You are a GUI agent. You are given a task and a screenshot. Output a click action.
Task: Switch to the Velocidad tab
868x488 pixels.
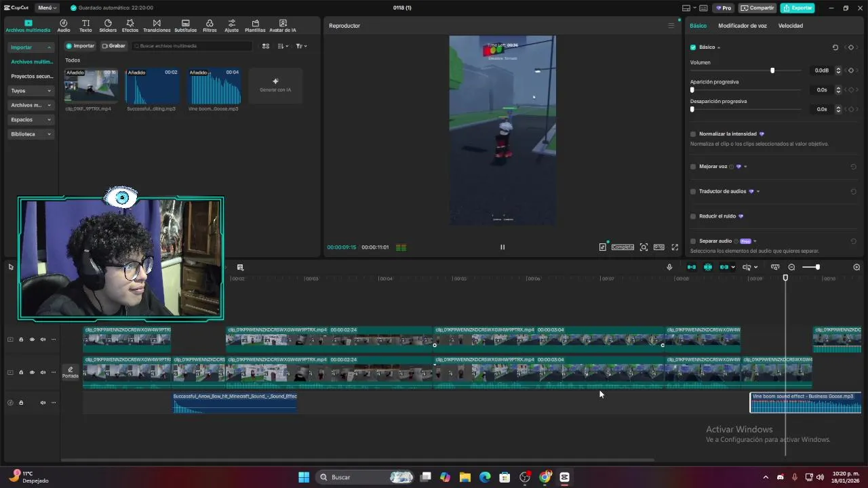791,26
